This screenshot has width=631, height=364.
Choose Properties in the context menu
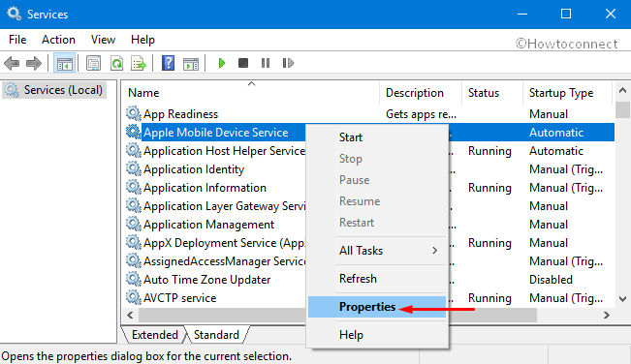pos(378,307)
